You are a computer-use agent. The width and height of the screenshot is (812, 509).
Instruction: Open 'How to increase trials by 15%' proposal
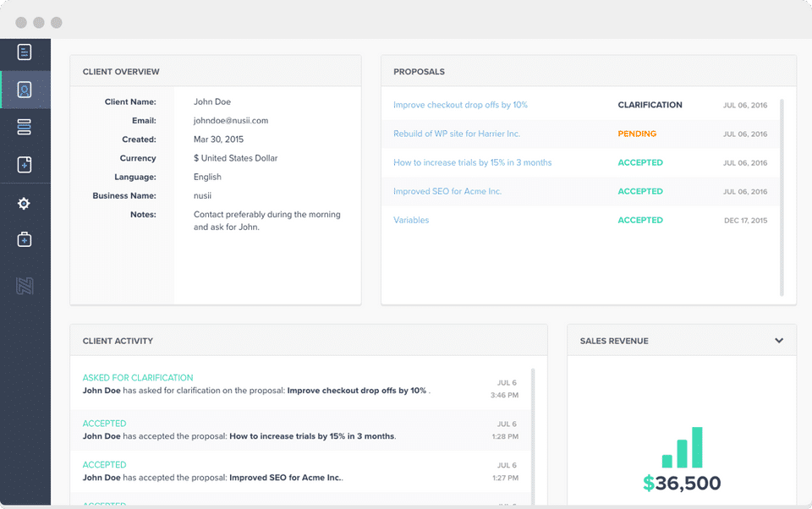click(x=472, y=162)
